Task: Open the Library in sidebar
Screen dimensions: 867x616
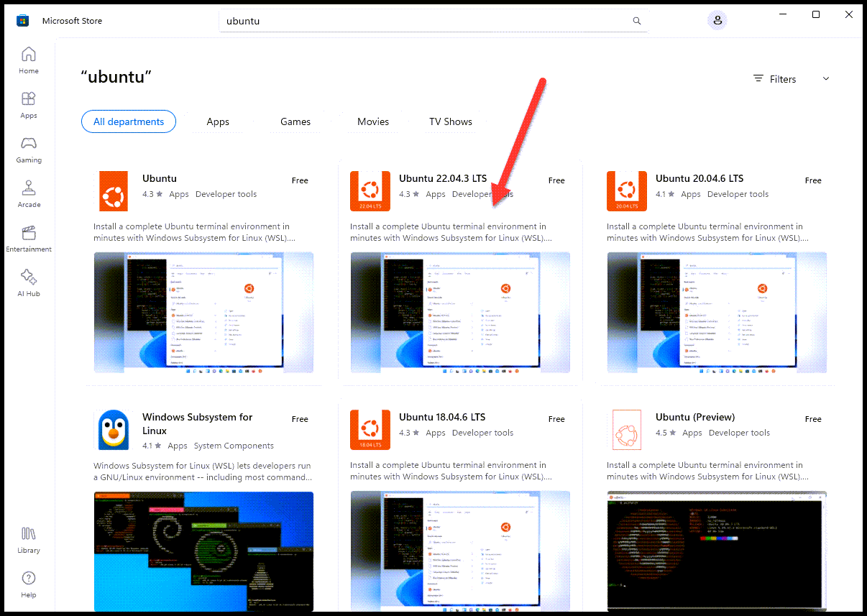Action: [x=29, y=540]
